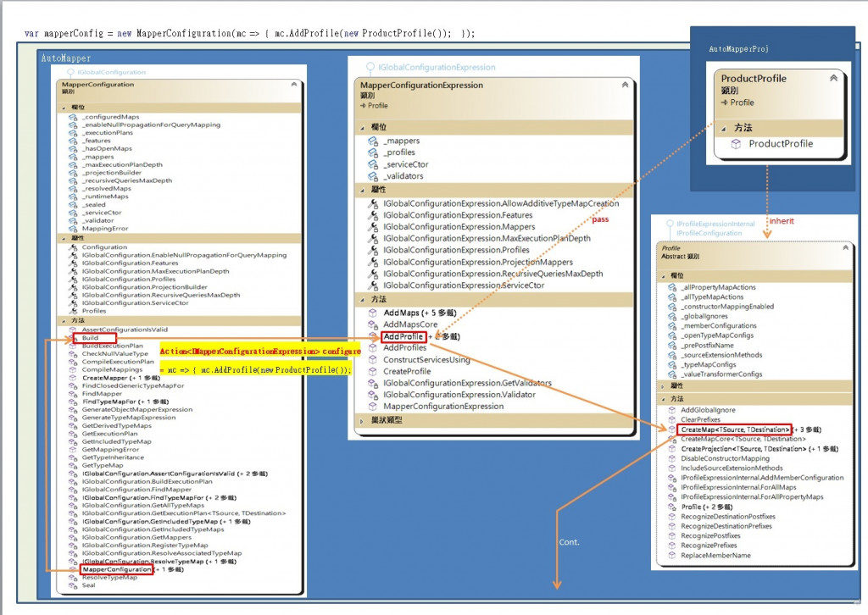
Task: Select CreateMapCore<TSource, TDestination> method row
Action: [743, 439]
